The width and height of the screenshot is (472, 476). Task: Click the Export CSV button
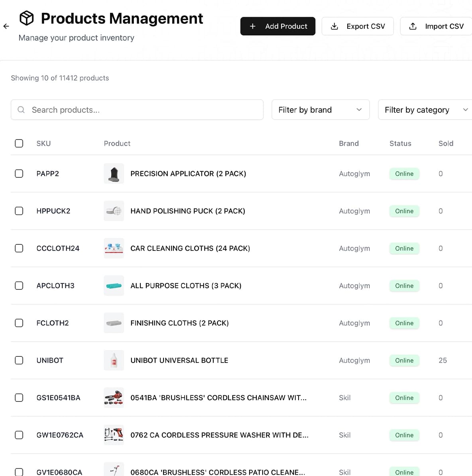click(358, 26)
